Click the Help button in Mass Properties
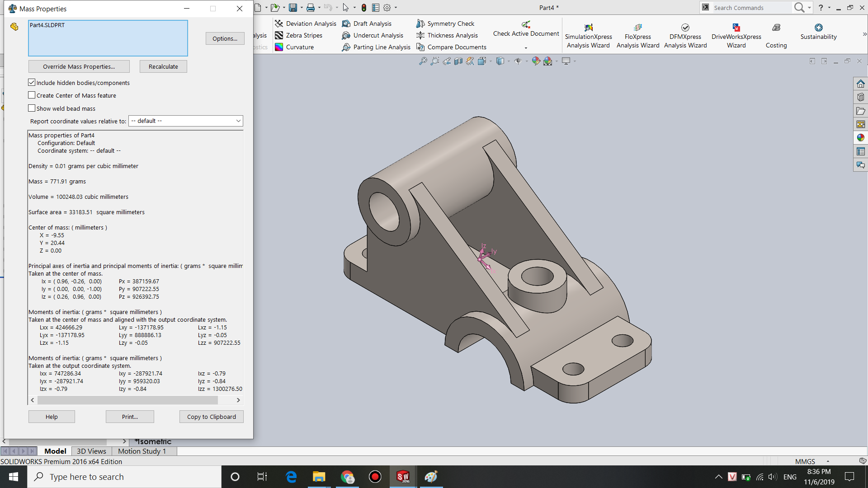Image resolution: width=868 pixels, height=488 pixels. pos(52,417)
